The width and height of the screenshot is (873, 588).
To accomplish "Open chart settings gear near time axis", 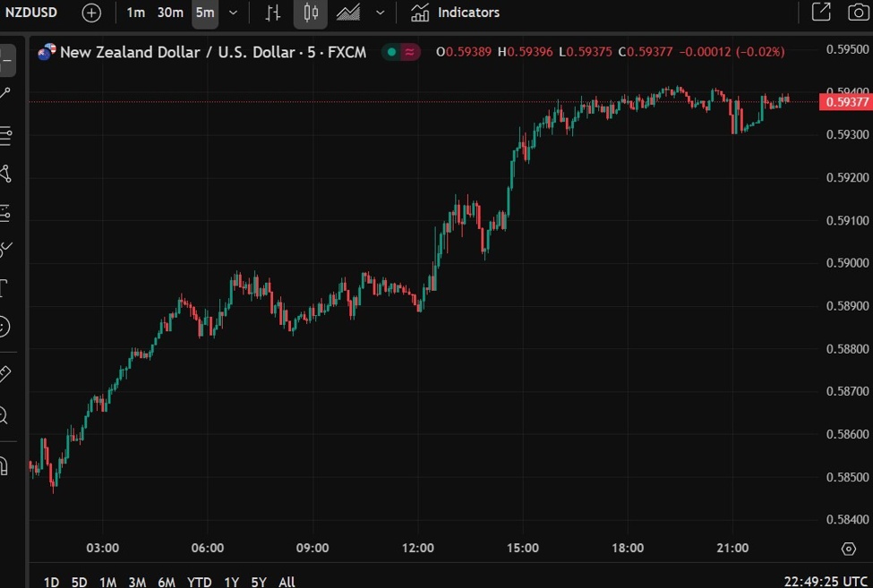I will [x=848, y=548].
